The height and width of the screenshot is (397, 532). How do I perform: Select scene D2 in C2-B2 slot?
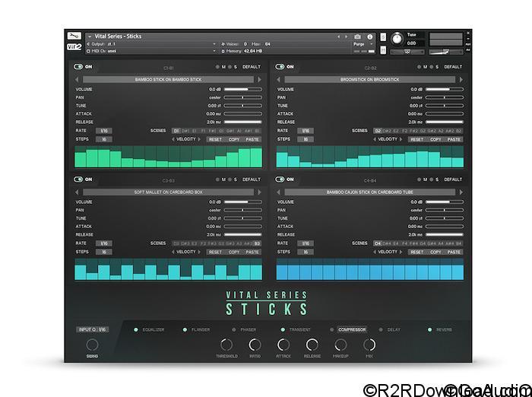(378, 131)
